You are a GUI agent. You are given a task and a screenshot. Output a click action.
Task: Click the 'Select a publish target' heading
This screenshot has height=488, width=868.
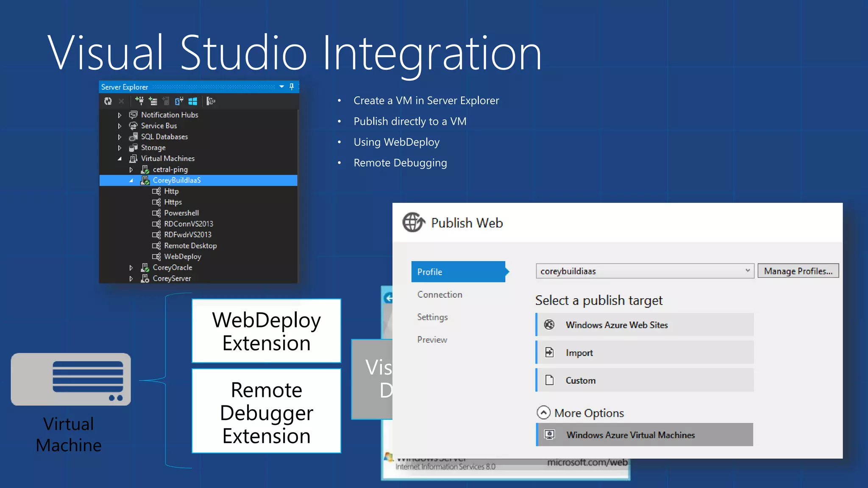click(x=598, y=300)
